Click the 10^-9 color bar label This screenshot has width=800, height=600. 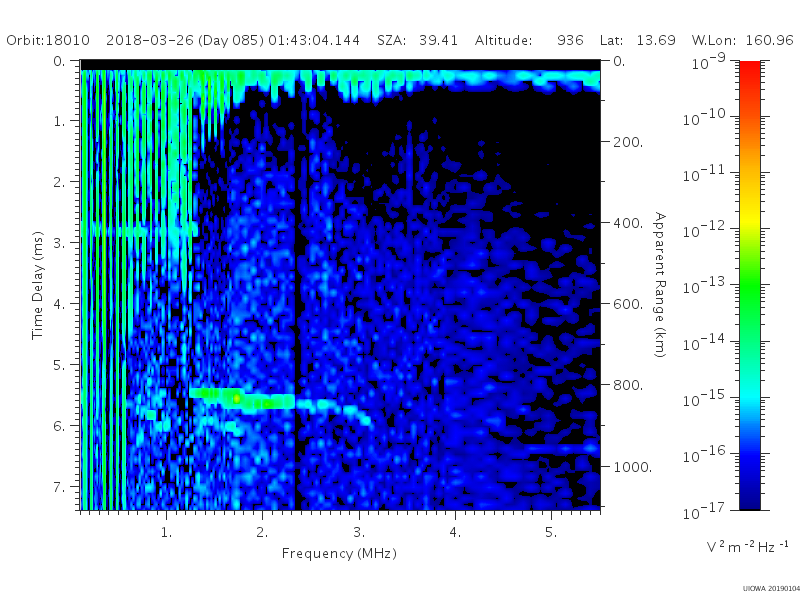point(708,62)
